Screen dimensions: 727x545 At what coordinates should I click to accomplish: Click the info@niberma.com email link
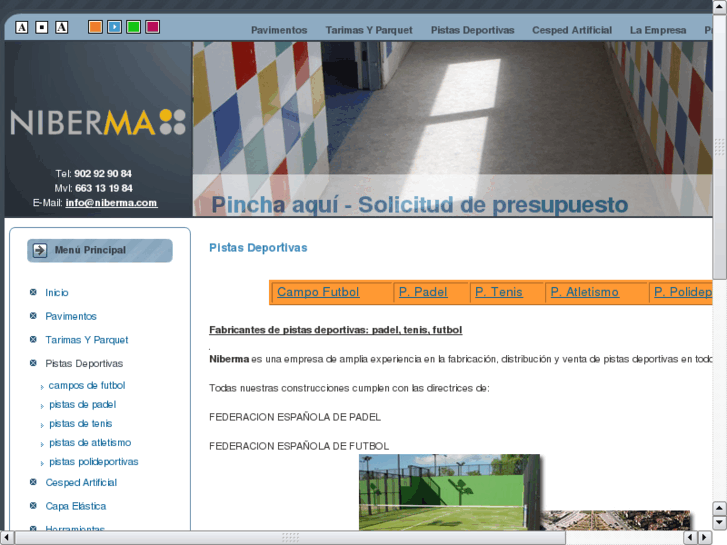click(111, 203)
